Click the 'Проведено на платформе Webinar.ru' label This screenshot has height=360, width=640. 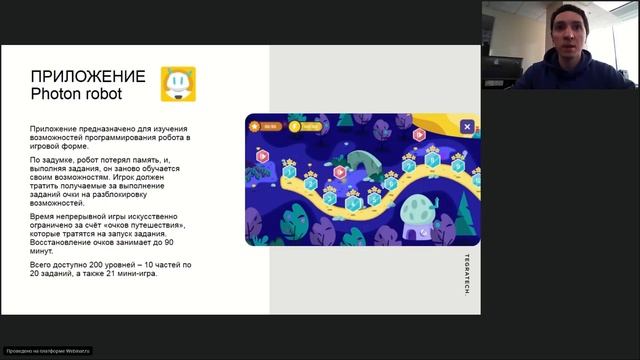48,351
